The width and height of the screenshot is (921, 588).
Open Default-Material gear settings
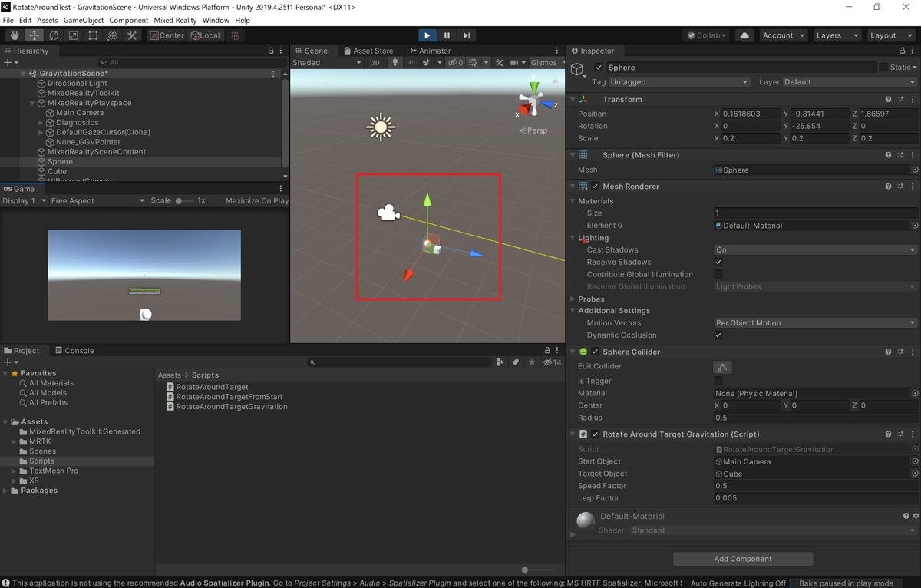(x=916, y=517)
